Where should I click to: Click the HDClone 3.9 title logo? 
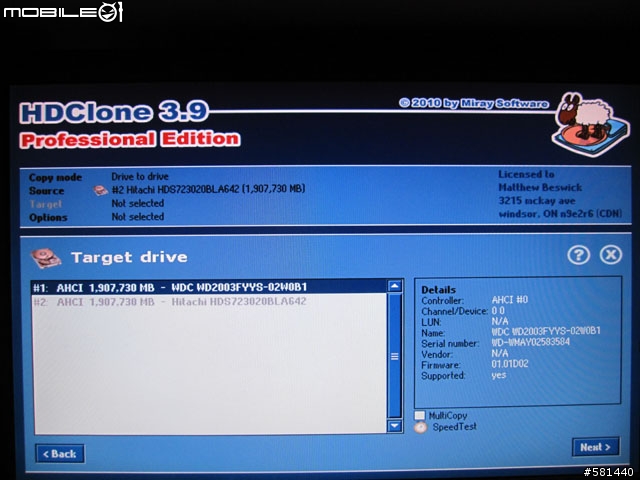(x=114, y=112)
